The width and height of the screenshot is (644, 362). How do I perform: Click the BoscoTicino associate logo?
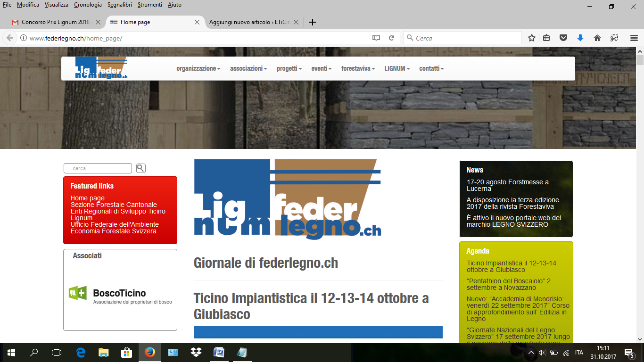[120, 296]
